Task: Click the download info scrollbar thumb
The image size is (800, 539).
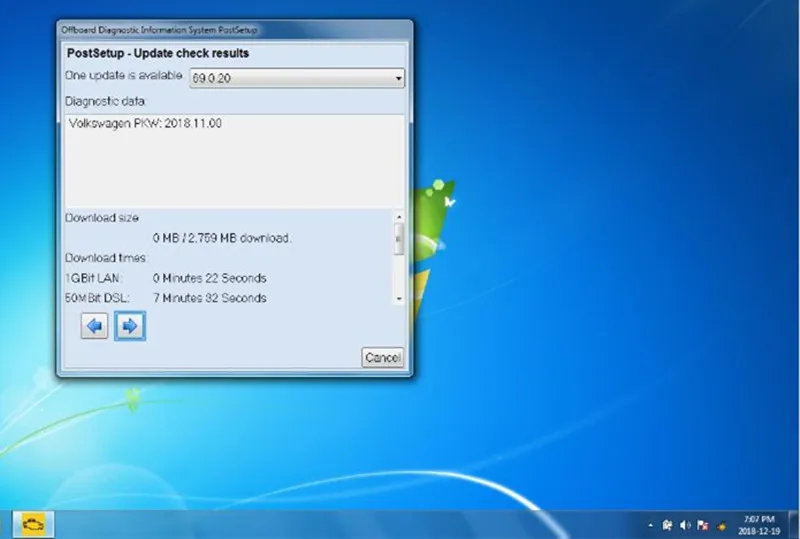Action: [x=399, y=239]
